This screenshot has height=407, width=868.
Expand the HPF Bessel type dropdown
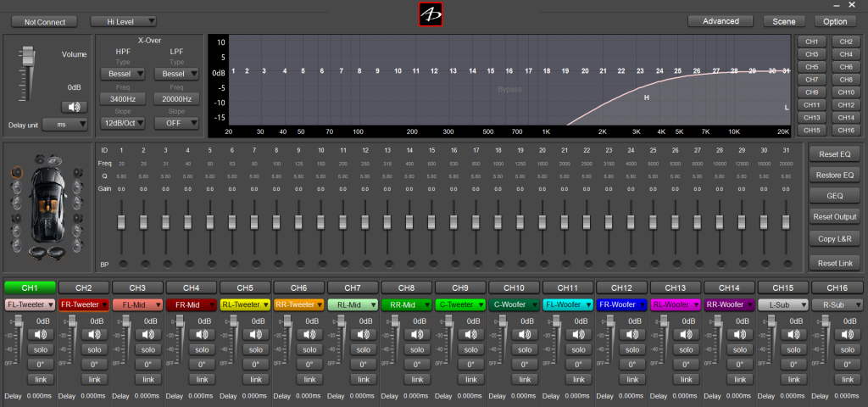pyautogui.click(x=123, y=74)
